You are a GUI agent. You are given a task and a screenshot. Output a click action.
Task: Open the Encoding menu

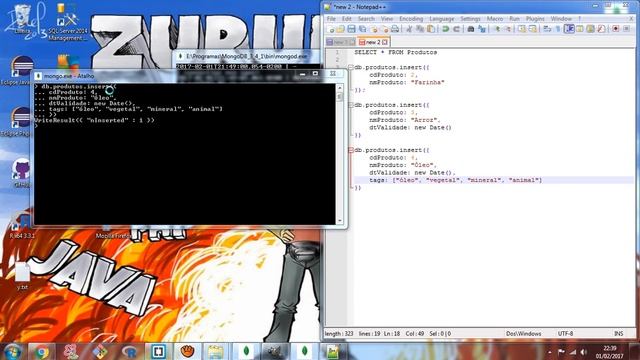point(411,19)
